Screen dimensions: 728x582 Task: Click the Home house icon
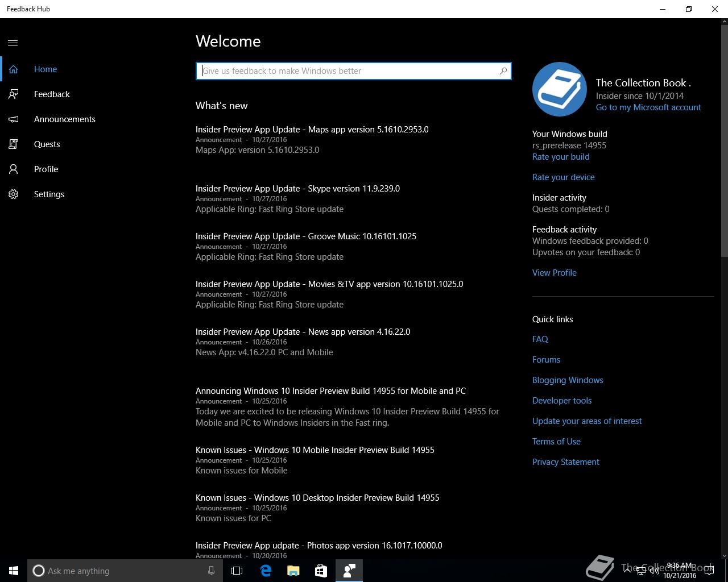pyautogui.click(x=13, y=69)
